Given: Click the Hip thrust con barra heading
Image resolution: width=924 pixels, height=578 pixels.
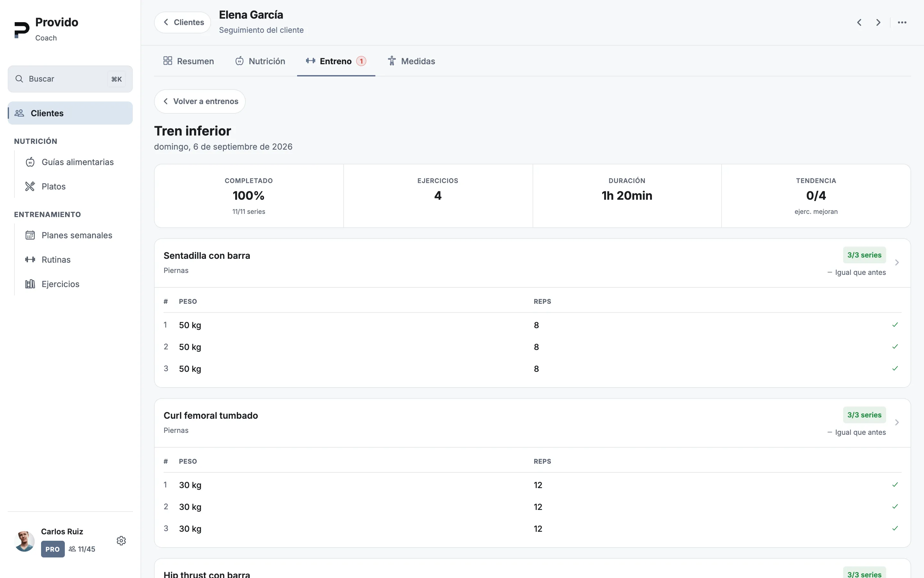Looking at the screenshot, I should 207,574.
